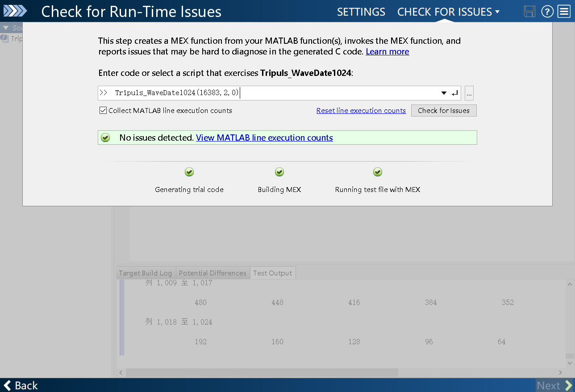
Task: Click the 'Generating trial code' step label
Action: tap(189, 189)
